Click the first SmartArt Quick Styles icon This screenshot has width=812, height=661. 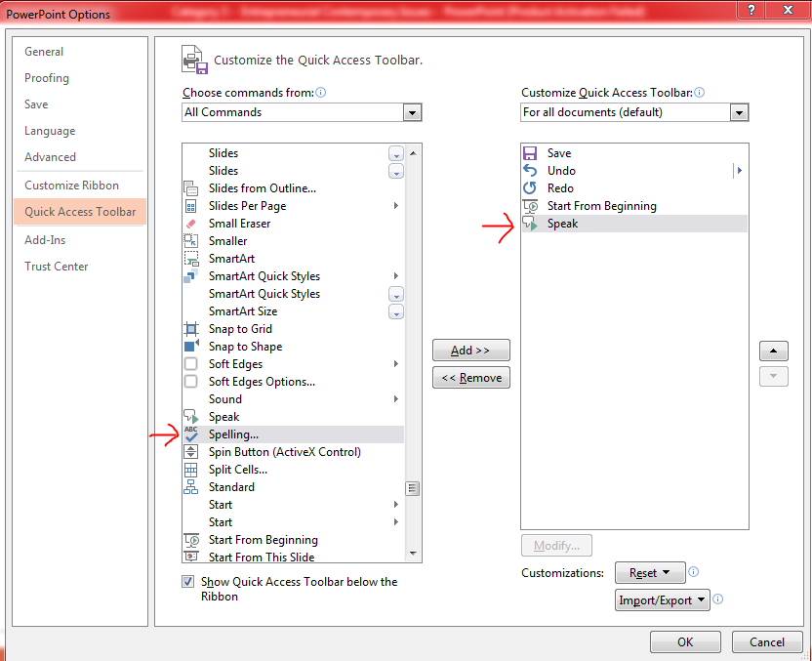pos(190,276)
